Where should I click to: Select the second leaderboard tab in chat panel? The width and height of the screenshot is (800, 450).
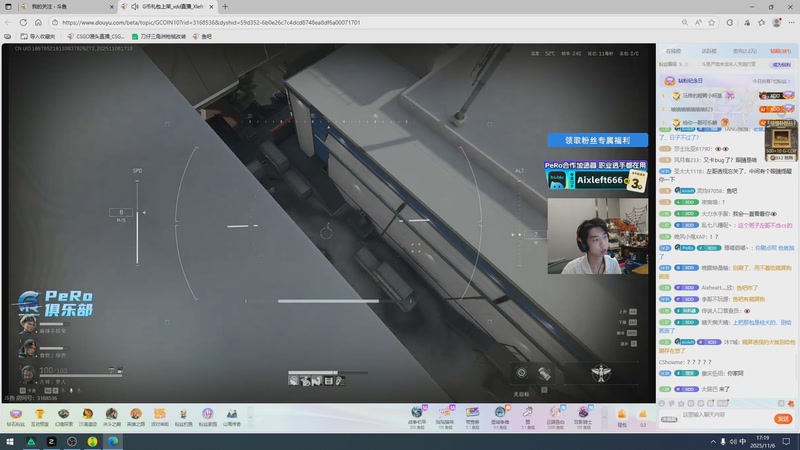coord(709,51)
